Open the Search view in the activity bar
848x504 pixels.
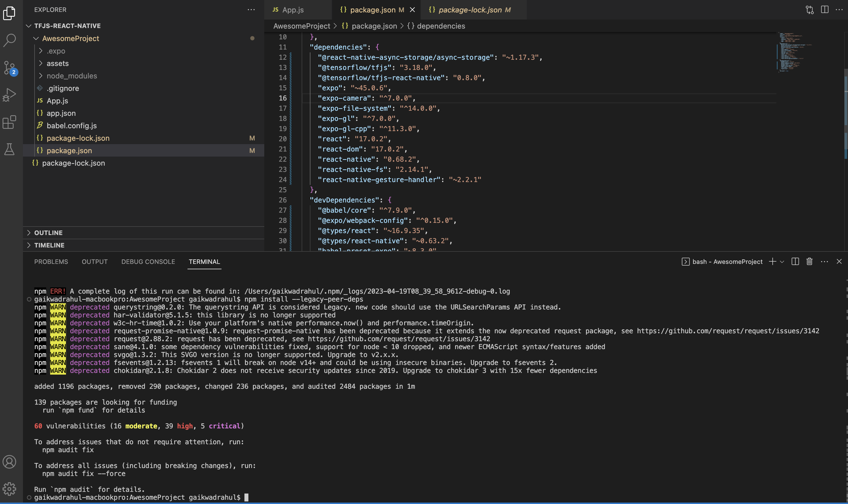point(9,40)
